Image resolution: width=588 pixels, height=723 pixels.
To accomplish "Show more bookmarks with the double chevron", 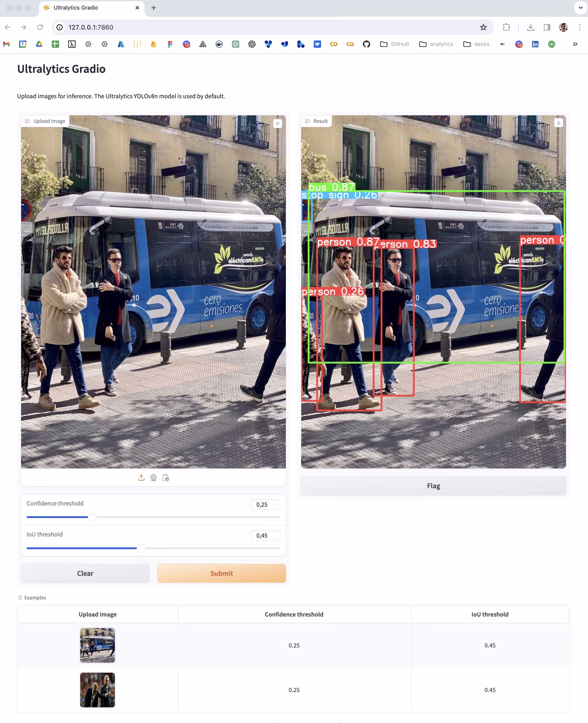I will click(575, 44).
